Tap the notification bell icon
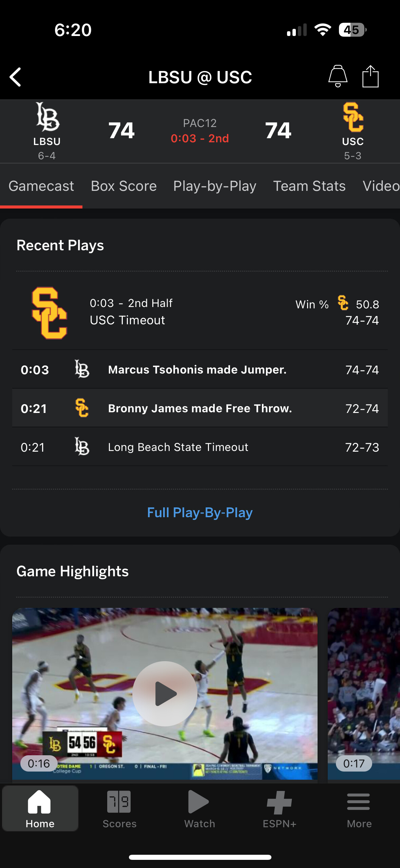Viewport: 400px width, 868px height. click(x=338, y=76)
